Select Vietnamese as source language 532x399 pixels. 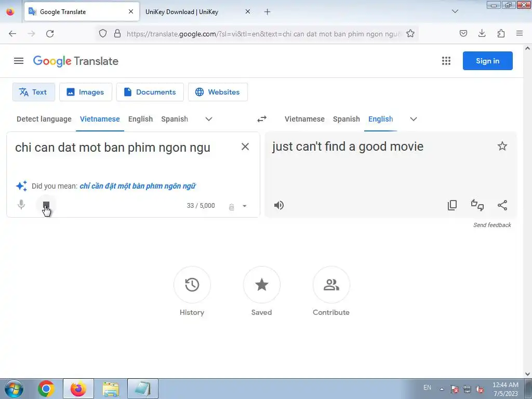coord(100,119)
